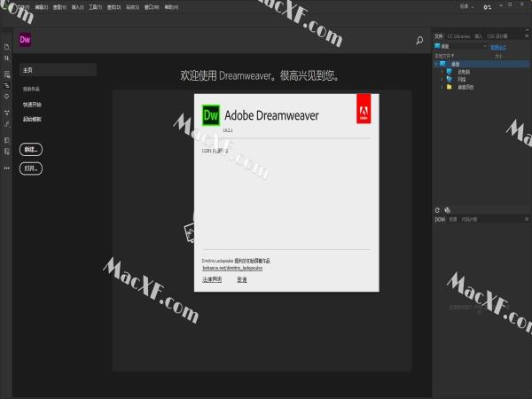Switch to the CC Libraries tab
Viewport: 532px width, 399px height.
coord(458,36)
